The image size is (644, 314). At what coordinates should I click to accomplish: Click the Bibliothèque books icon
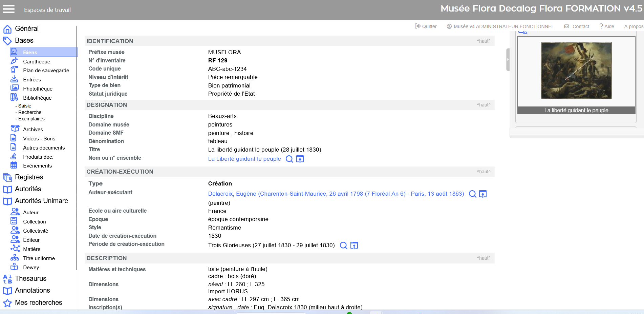(14, 97)
